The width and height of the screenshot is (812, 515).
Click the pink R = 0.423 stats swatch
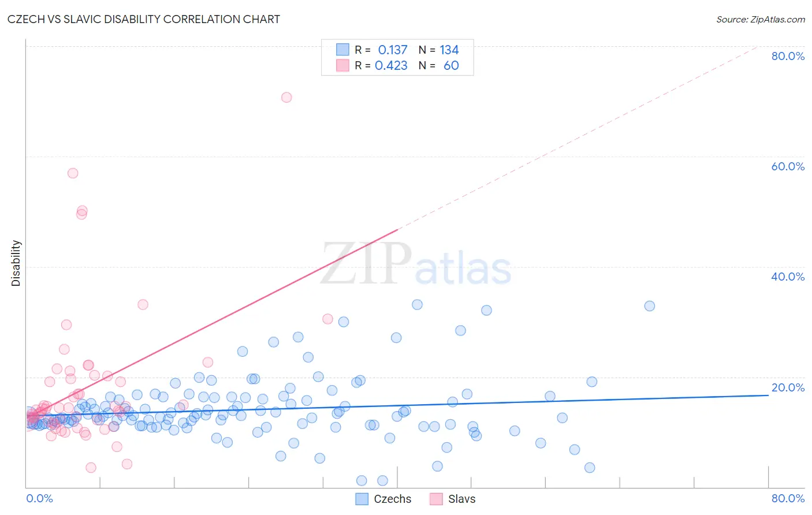pos(342,65)
